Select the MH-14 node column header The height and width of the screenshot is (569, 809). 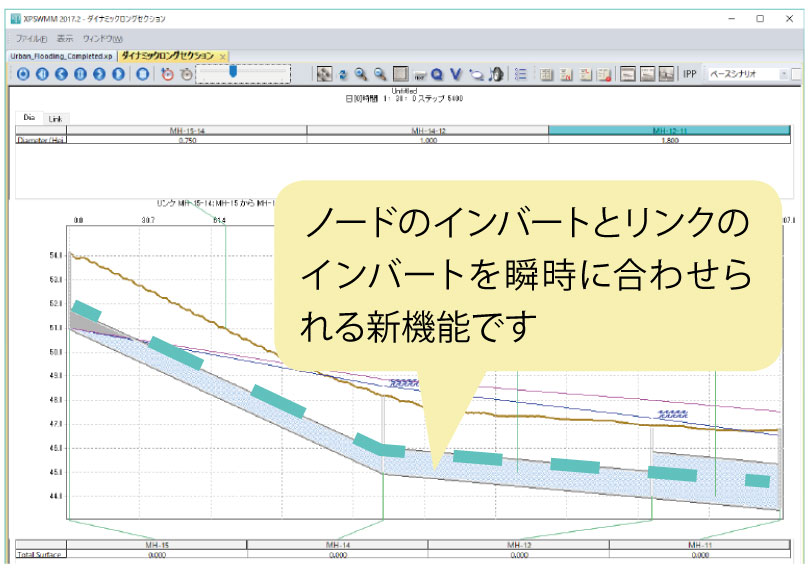pos(338,545)
